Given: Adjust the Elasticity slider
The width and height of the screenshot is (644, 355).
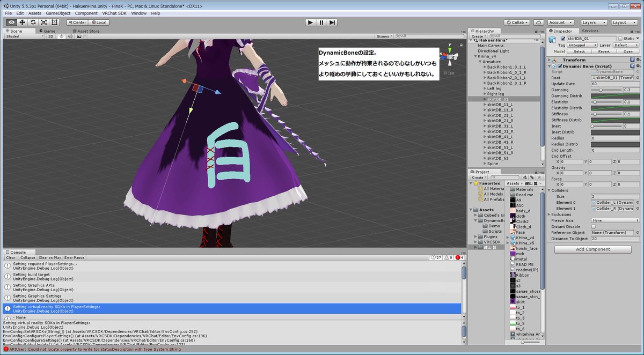Looking at the screenshot, I should coord(606,102).
